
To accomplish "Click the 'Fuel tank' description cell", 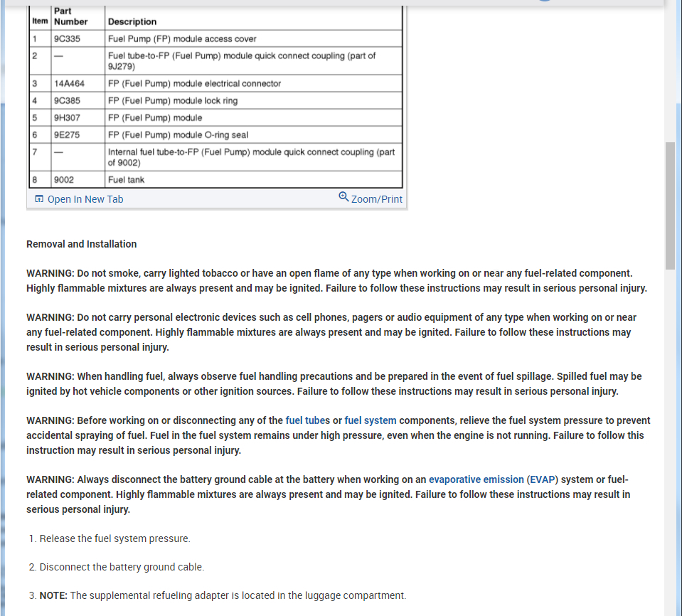I will pyautogui.click(x=254, y=180).
